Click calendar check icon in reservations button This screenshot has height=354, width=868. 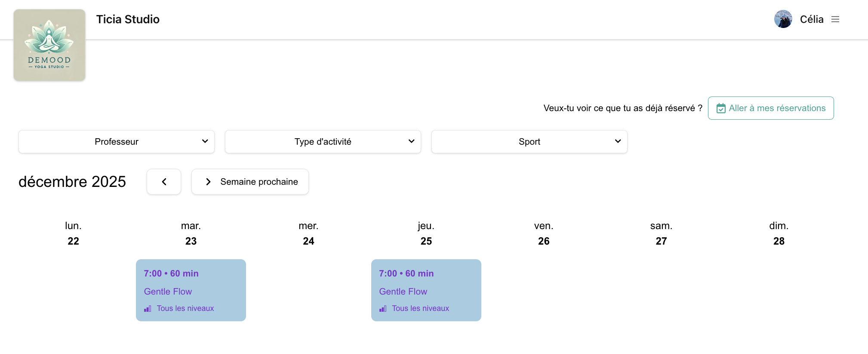(x=721, y=109)
